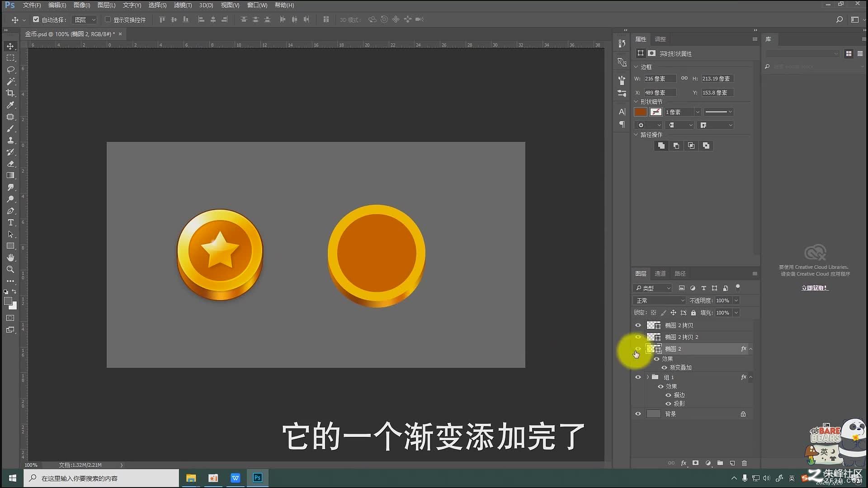Select the Magic Wand tool

(x=10, y=81)
